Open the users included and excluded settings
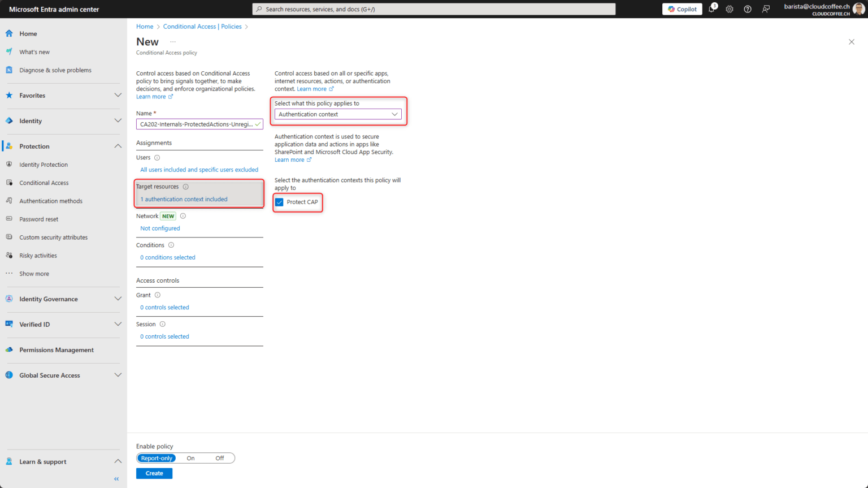 (199, 170)
